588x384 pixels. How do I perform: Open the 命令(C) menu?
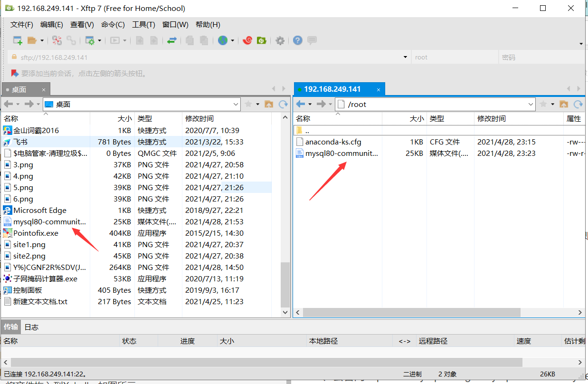113,25
